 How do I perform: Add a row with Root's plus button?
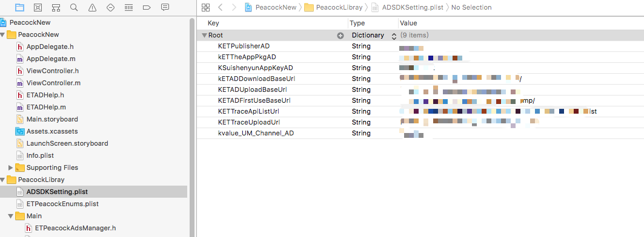click(340, 36)
